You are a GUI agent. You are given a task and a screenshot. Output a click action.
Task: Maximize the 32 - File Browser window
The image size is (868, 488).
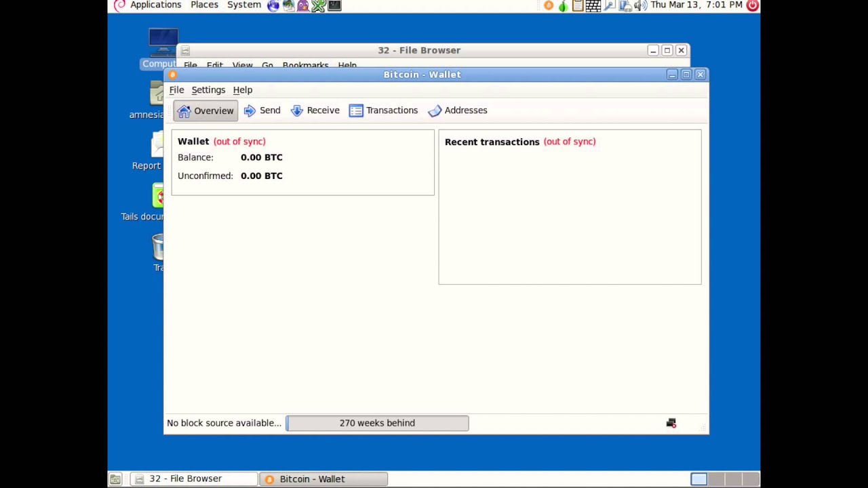tap(667, 50)
